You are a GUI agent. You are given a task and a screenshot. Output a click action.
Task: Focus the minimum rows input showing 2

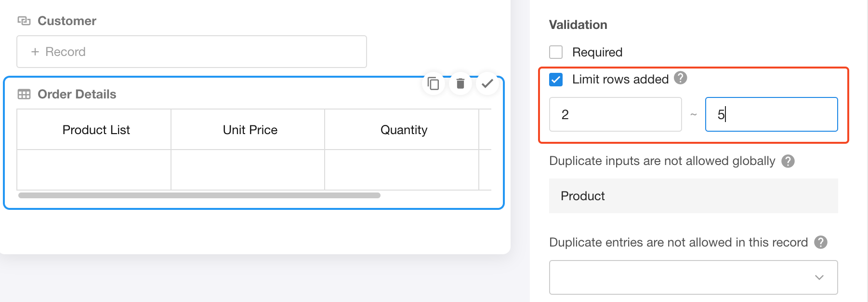point(615,114)
